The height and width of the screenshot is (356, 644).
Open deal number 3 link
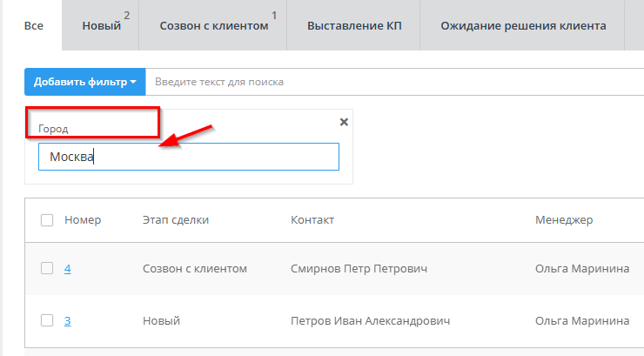pos(68,321)
